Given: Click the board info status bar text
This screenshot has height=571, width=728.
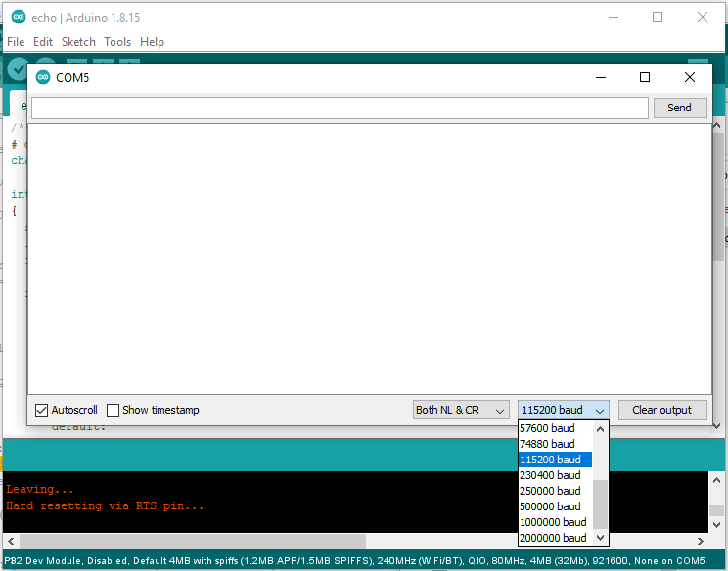Looking at the screenshot, I should point(355,561).
